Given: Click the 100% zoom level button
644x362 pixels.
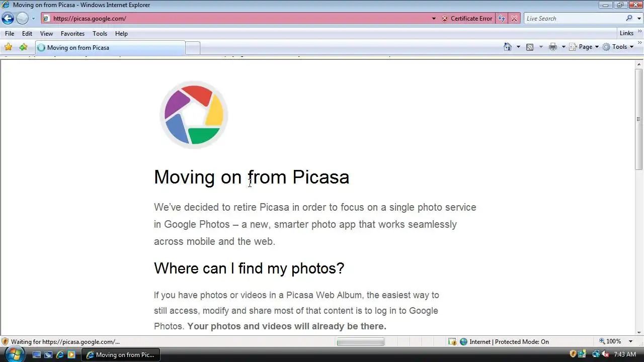Looking at the screenshot, I should click(610, 341).
